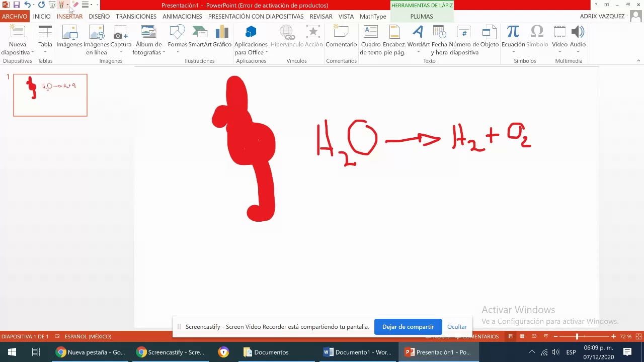Open PRESENTACIÓN CON DIAPOSITIVAS tab

point(256,16)
